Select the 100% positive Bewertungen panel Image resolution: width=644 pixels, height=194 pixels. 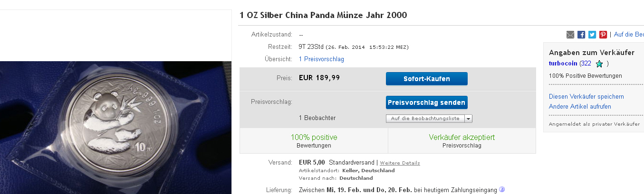click(x=314, y=141)
